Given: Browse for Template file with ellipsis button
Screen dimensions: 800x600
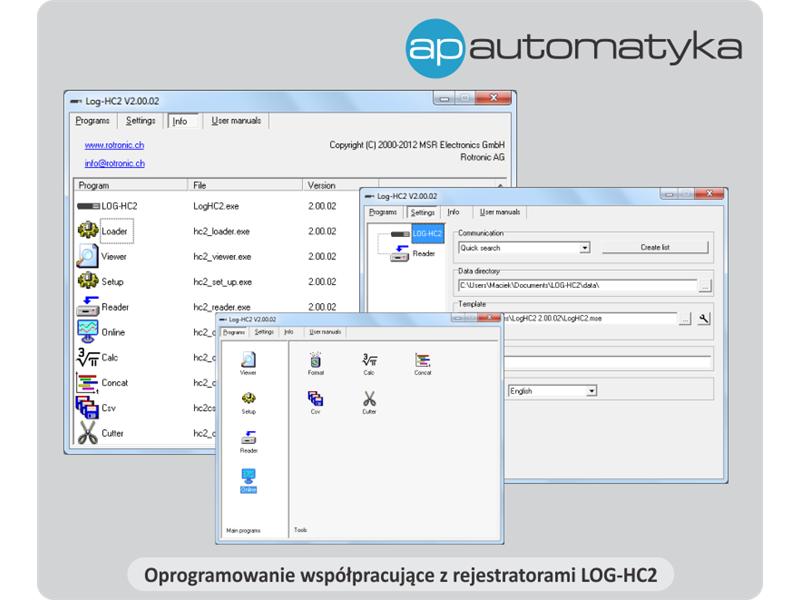Looking at the screenshot, I should (685, 319).
